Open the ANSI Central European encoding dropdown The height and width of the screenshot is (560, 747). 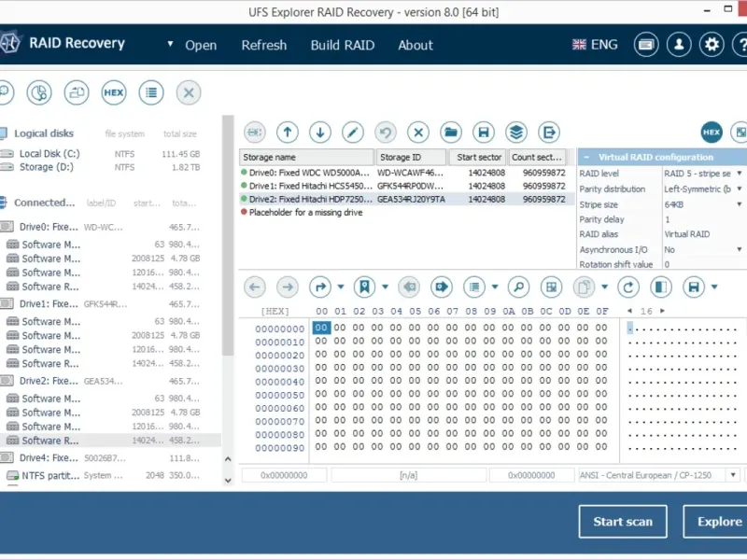click(733, 475)
